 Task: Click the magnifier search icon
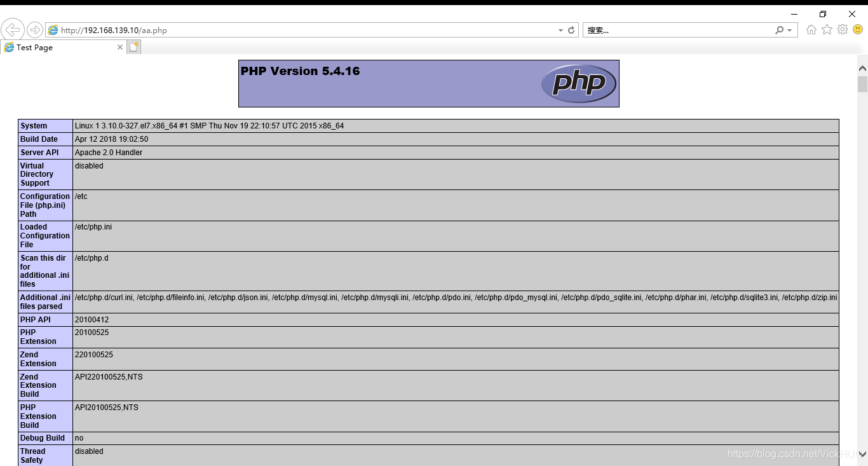(780, 30)
